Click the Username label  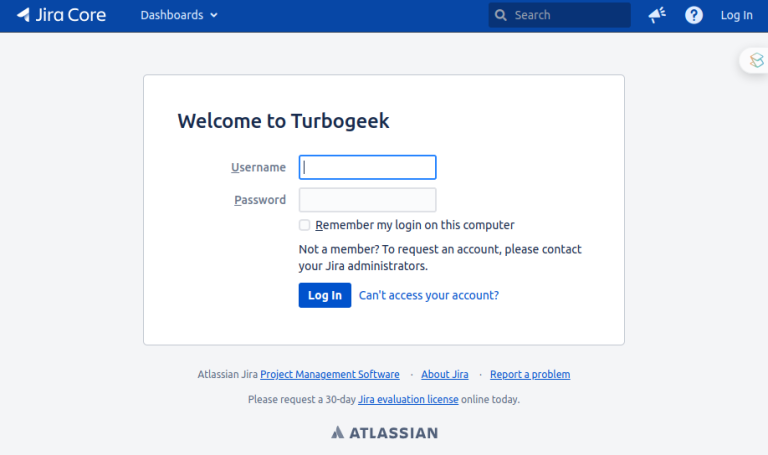click(x=258, y=168)
